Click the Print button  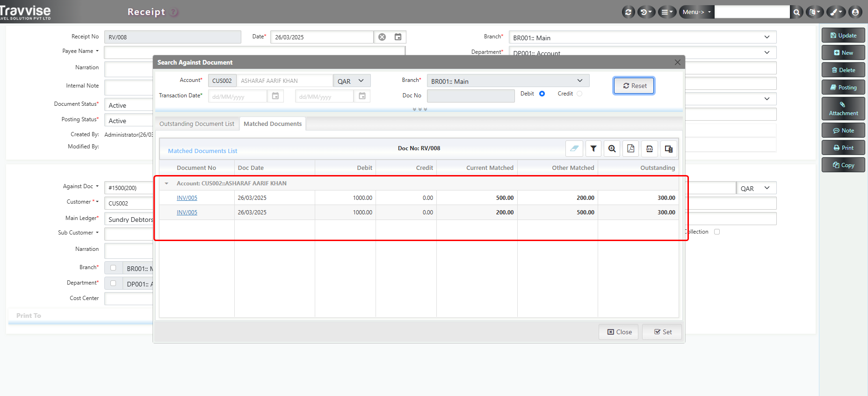843,147
